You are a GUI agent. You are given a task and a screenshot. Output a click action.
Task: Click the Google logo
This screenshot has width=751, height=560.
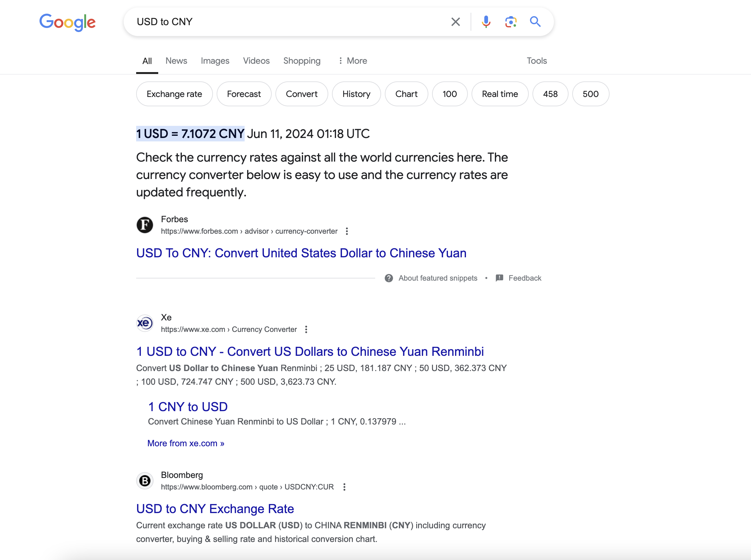67,22
